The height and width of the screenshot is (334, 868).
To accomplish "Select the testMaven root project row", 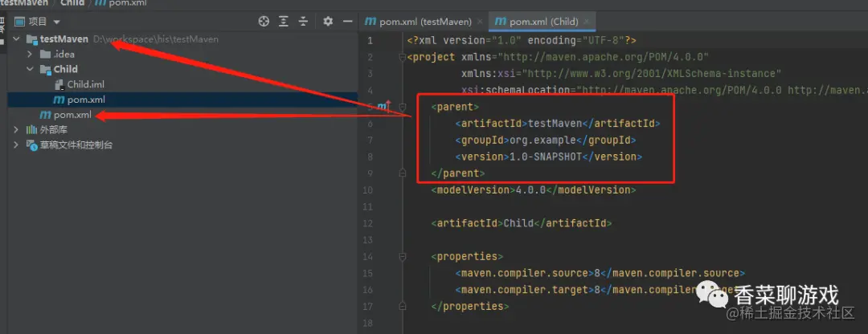I will pyautogui.click(x=182, y=39).
